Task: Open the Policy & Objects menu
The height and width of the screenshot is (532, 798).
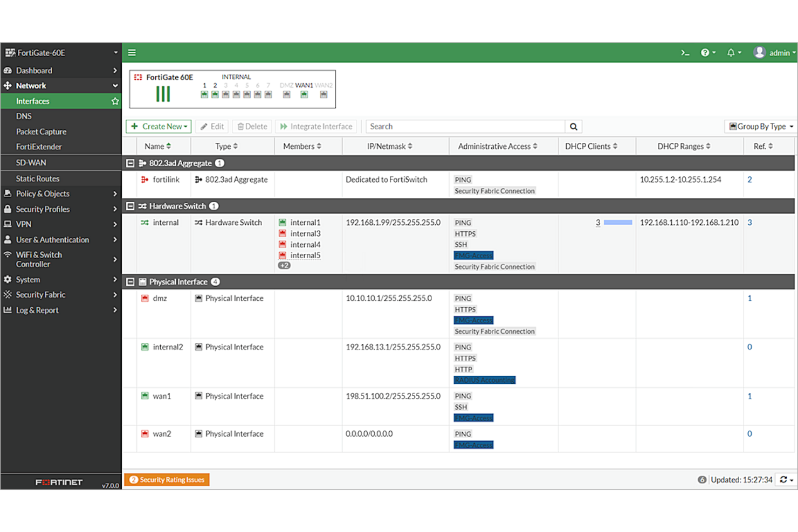Action: 43,194
